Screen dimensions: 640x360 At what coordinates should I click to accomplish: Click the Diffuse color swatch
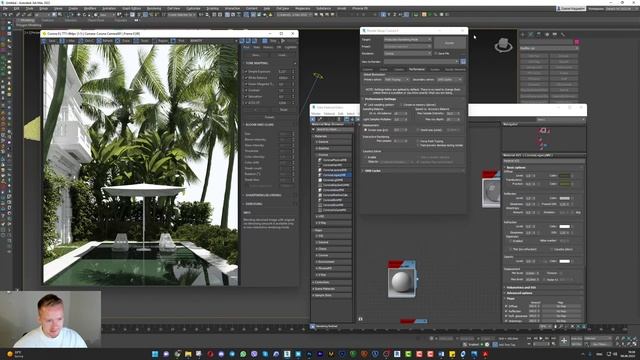pyautogui.click(x=564, y=176)
